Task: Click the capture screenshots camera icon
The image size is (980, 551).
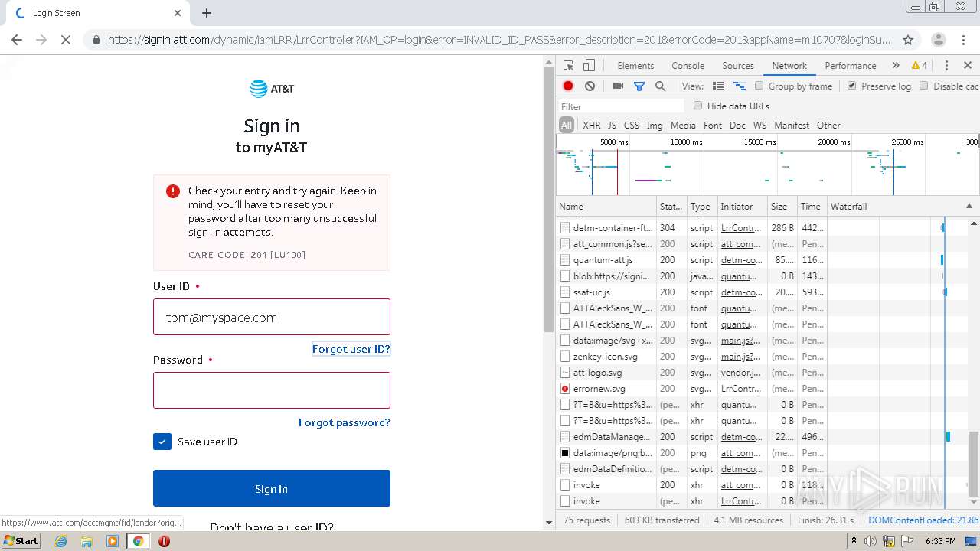Action: point(618,86)
